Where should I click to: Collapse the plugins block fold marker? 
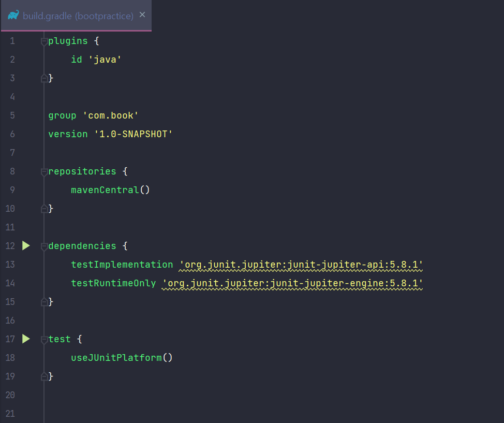point(45,41)
